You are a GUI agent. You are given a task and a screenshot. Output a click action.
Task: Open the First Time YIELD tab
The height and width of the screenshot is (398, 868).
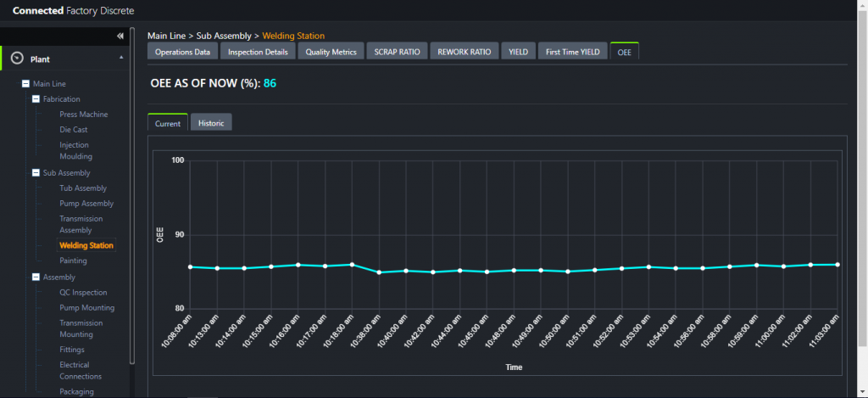click(573, 52)
